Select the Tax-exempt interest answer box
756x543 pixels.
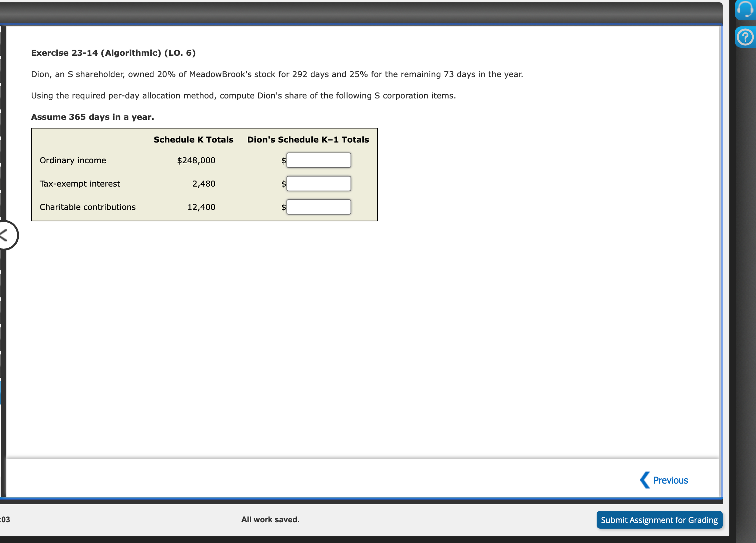319,183
